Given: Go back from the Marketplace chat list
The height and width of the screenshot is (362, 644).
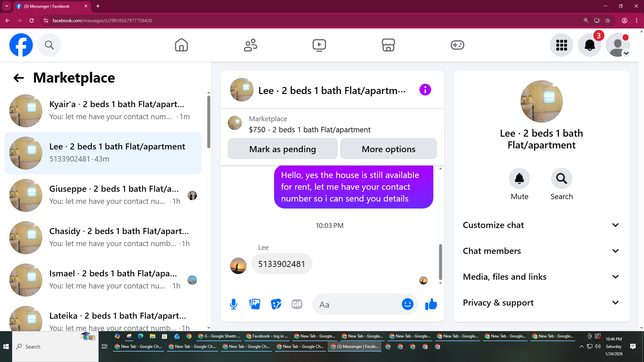Looking at the screenshot, I should pyautogui.click(x=19, y=78).
